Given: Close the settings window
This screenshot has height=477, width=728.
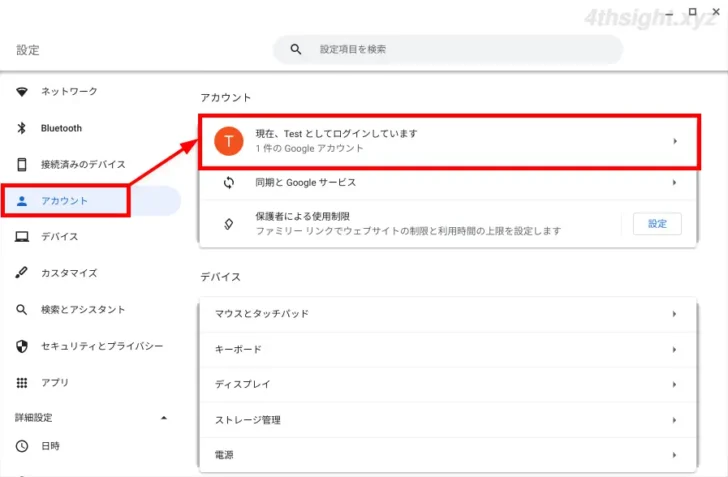Looking at the screenshot, I should (716, 12).
